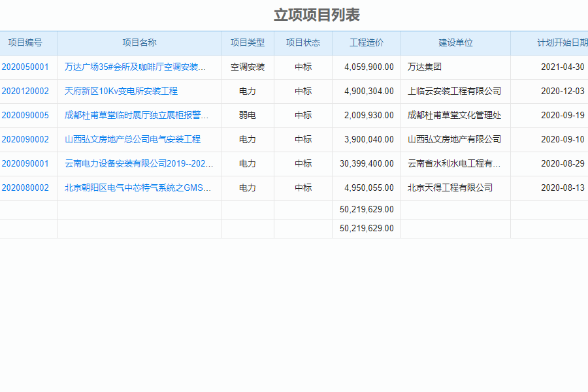Select start date 2021-04-30
Image resolution: width=588 pixels, height=392 pixels.
pos(563,67)
